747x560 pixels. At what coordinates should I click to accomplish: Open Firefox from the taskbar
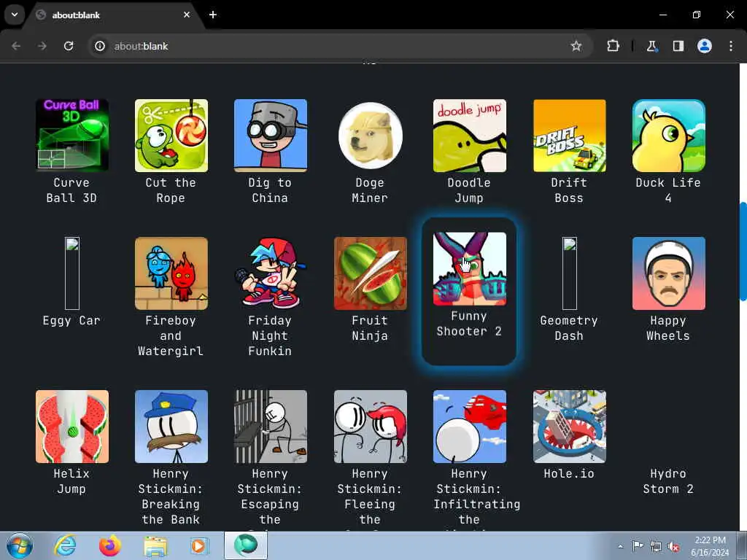(110, 545)
